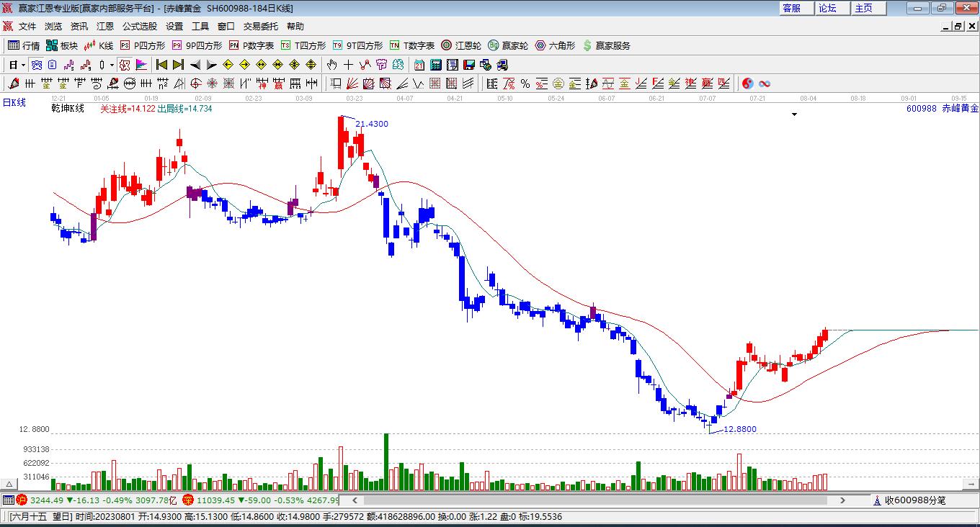Click the 600988 赤峰黄金 stock label
980x527 pixels.
point(943,108)
